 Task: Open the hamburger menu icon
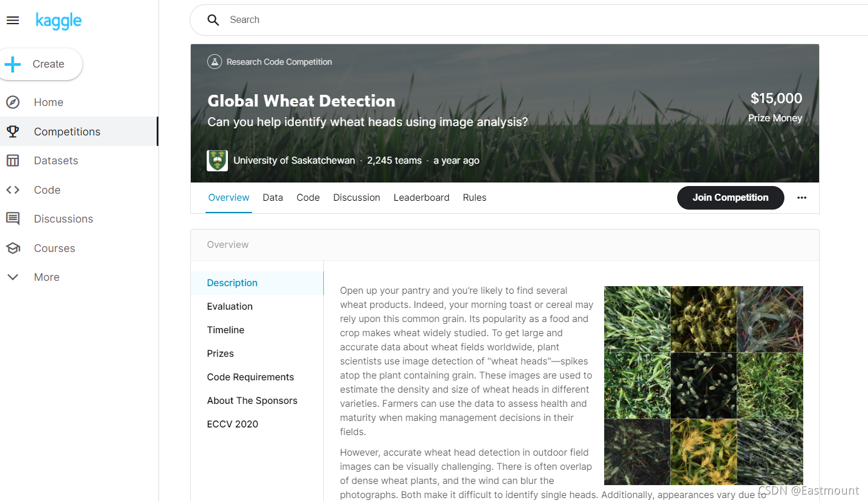(12, 21)
